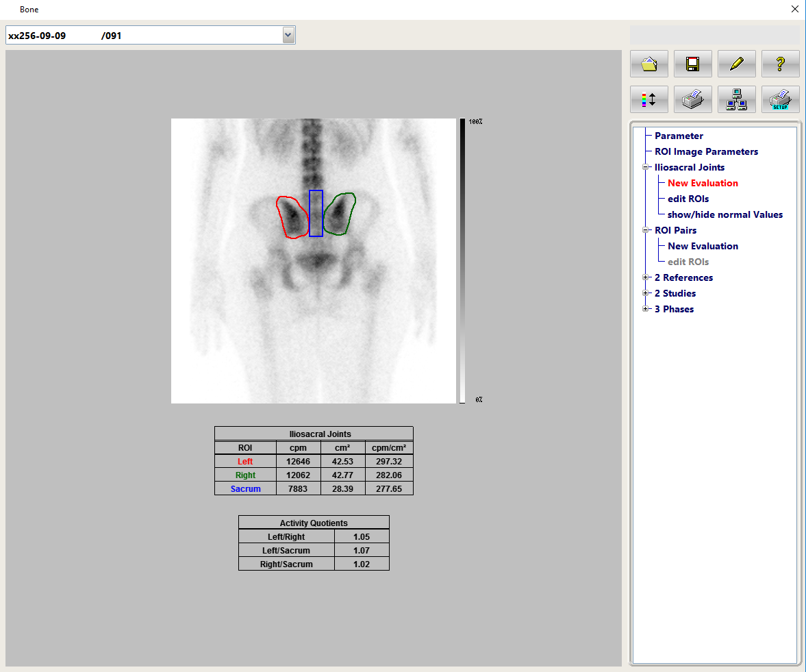The width and height of the screenshot is (806, 672).
Task: Click edit ROIs under Iliosacral Joints
Action: click(x=688, y=199)
